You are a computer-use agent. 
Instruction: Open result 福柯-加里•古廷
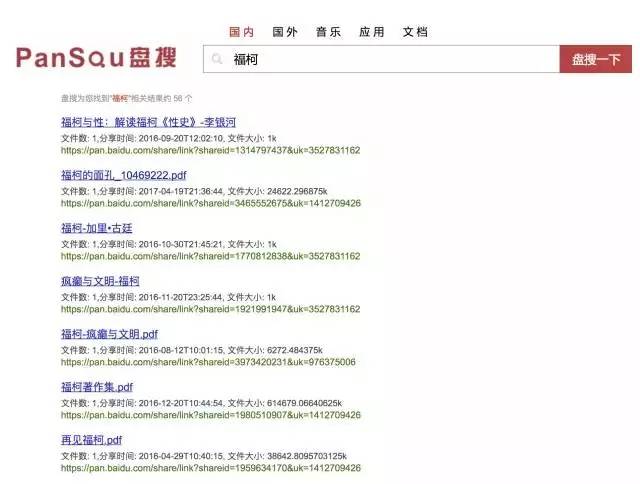[97, 228]
